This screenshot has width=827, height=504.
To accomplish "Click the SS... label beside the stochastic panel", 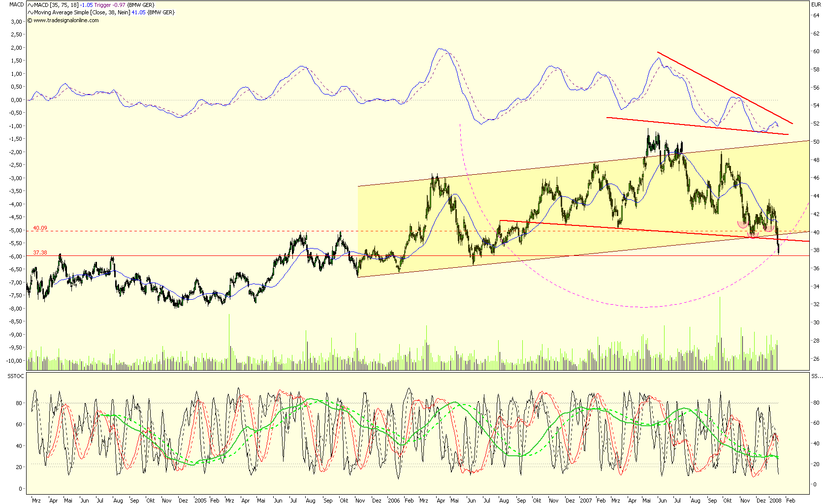I will tap(817, 377).
